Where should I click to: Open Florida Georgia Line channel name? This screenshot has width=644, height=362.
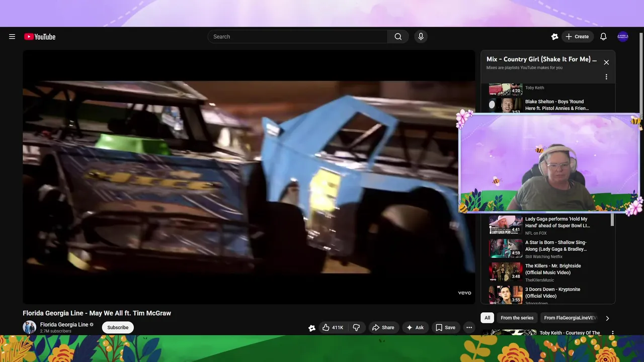[x=64, y=325]
